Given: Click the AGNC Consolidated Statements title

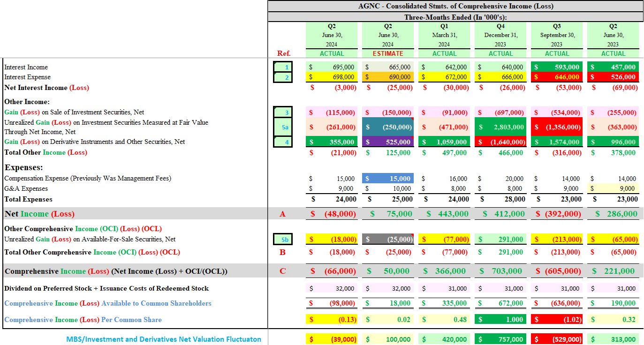Looking at the screenshot, I should pos(455,6).
